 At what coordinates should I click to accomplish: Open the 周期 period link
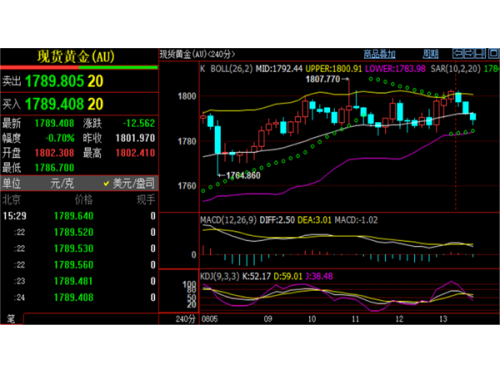coord(431,54)
